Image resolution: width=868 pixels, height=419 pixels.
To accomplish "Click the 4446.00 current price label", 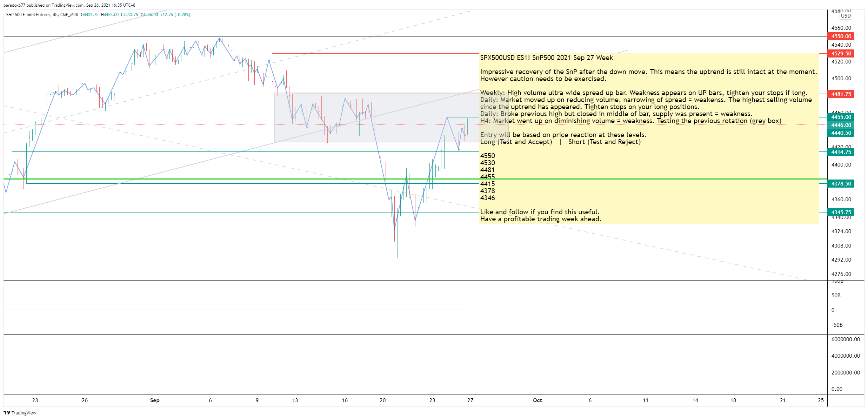I will click(x=841, y=125).
